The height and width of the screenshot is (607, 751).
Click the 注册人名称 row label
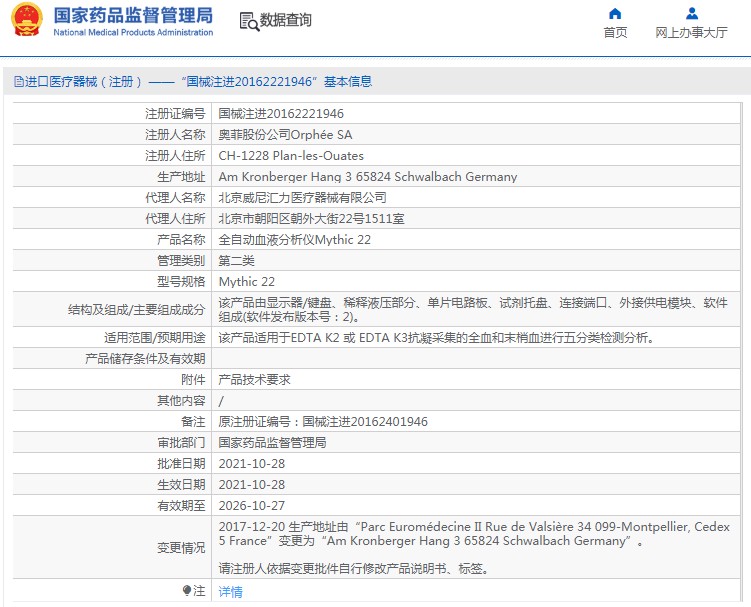(x=175, y=135)
